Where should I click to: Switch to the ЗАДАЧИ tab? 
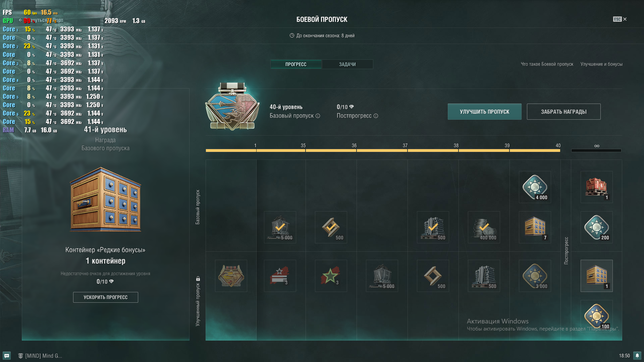pyautogui.click(x=347, y=64)
